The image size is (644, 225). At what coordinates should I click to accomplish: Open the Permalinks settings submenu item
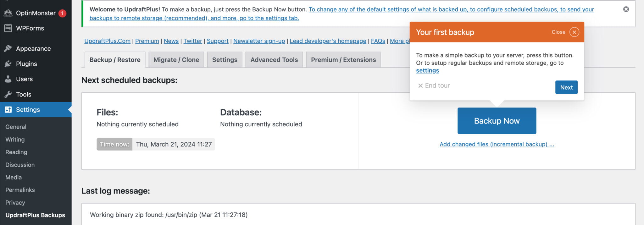20,190
